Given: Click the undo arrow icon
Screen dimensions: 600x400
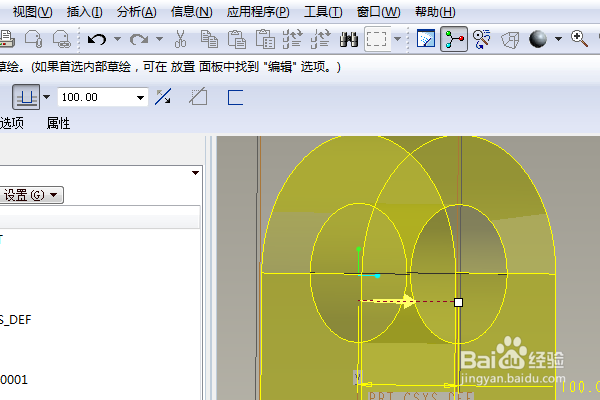Looking at the screenshot, I should (x=97, y=39).
